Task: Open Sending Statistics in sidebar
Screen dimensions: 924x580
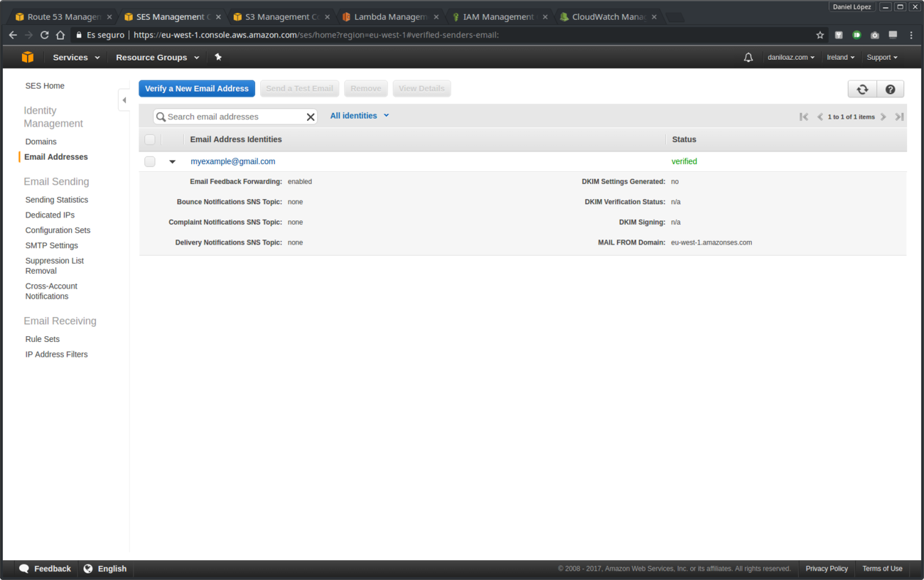Action: point(57,200)
